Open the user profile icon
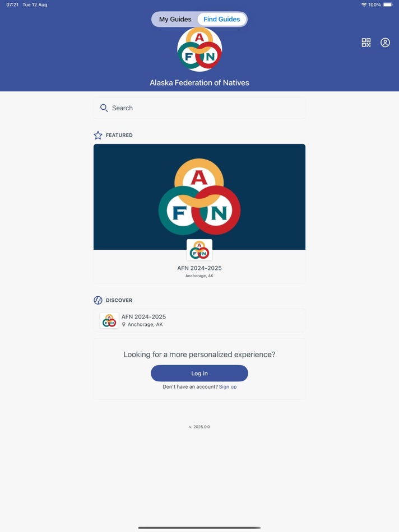The image size is (399, 532). 385,43
